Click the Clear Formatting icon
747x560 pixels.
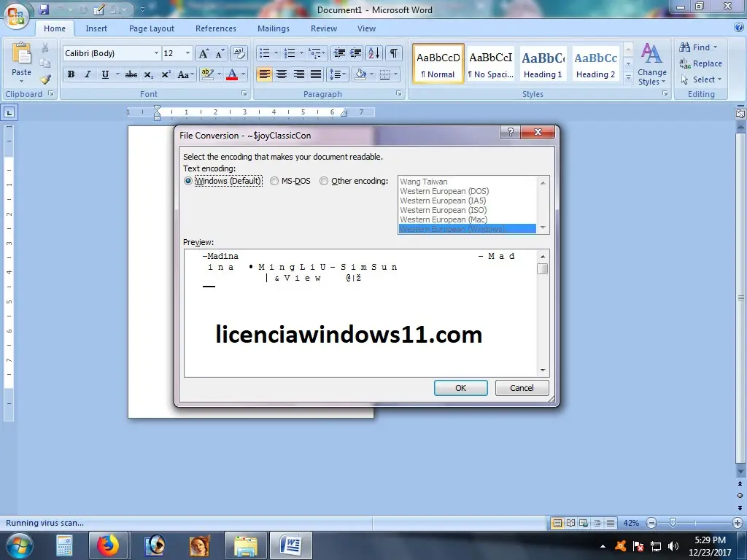(239, 53)
